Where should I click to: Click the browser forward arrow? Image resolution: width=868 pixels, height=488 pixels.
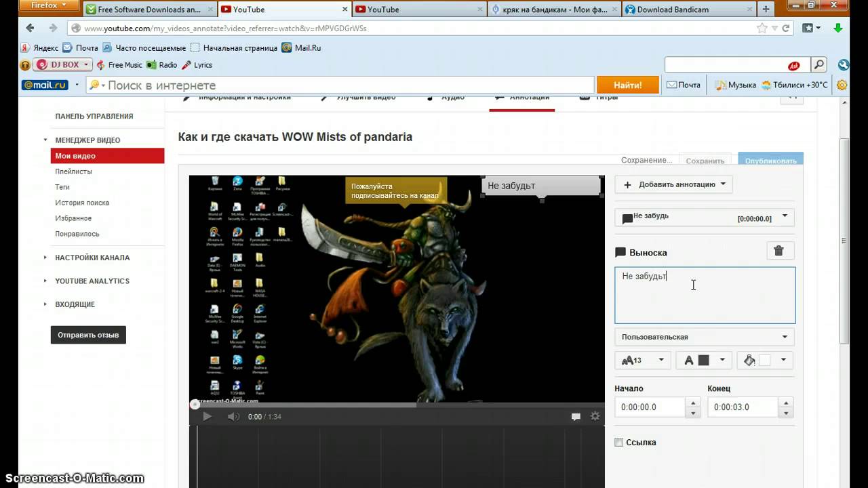pyautogui.click(x=53, y=28)
